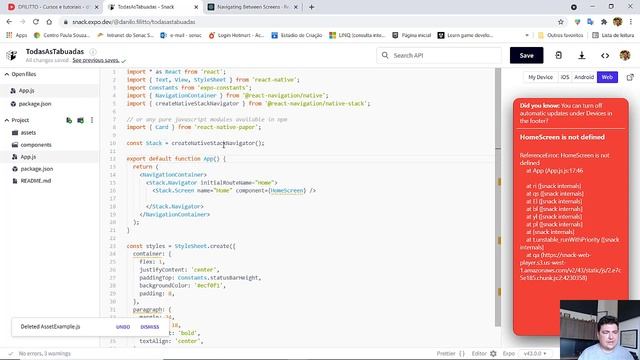This screenshot has height=360, width=640.
Task: Open the Centro Paula Souza bookmark
Action: click(62, 35)
